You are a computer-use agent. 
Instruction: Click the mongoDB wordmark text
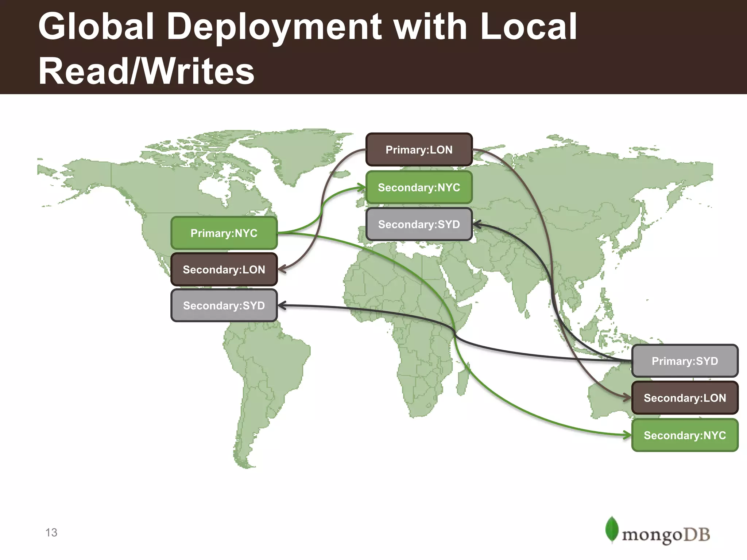coord(666,535)
